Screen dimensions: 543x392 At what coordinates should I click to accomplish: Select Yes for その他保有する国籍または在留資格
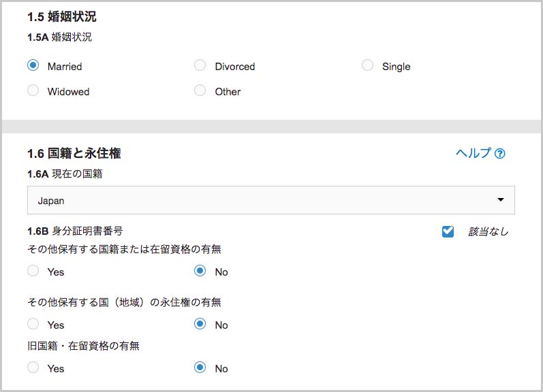pyautogui.click(x=33, y=271)
